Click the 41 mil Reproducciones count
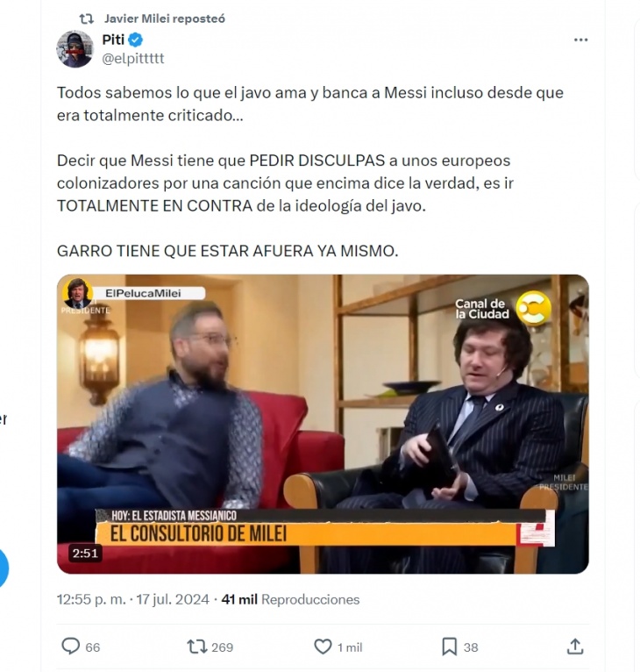Image resolution: width=640 pixels, height=672 pixels. tap(290, 599)
